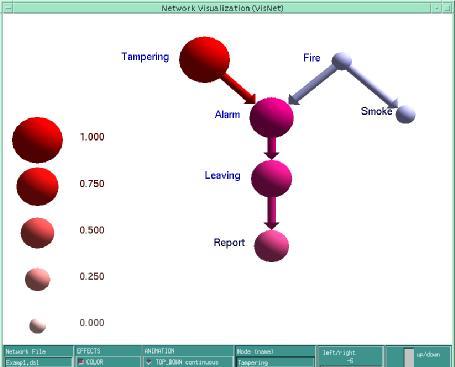Click the arrow from Alarm to Leaving
The width and height of the screenshot is (455, 367).
272,148
